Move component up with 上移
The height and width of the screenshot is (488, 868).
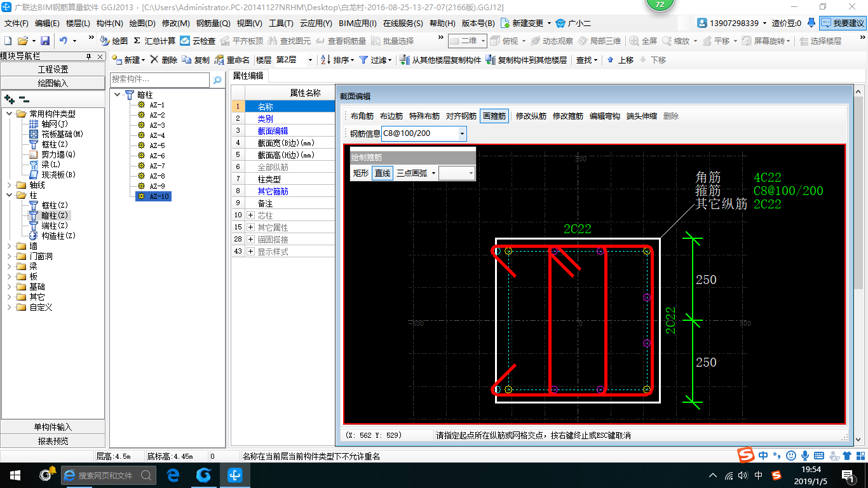[620, 60]
